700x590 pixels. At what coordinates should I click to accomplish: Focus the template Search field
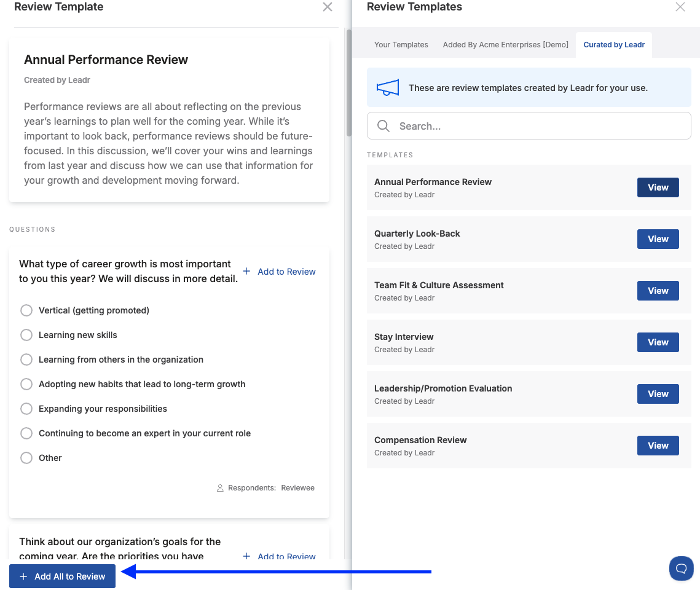click(x=529, y=126)
